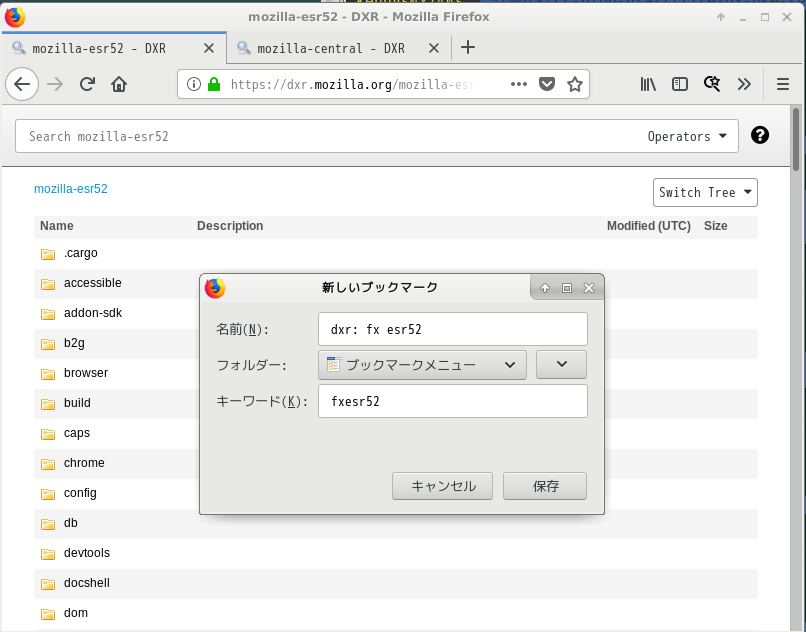Click the mozilla-esr52 breadcrumb link

(x=71, y=189)
